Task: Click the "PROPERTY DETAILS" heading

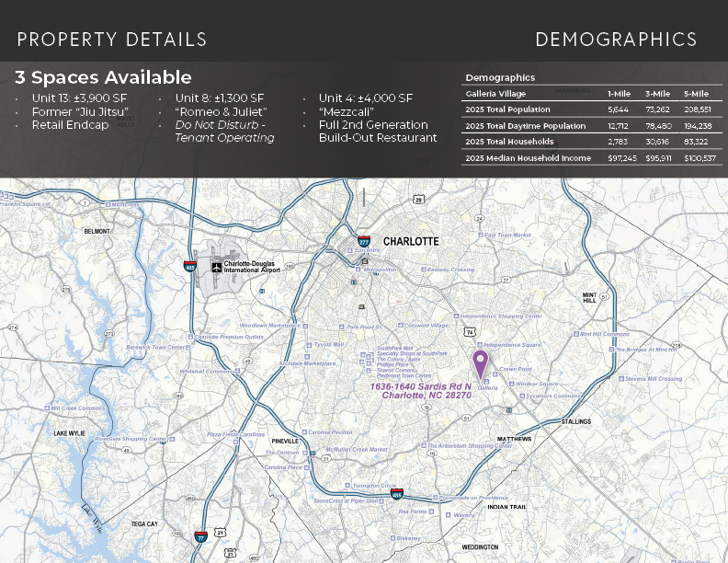Action: [x=112, y=40]
